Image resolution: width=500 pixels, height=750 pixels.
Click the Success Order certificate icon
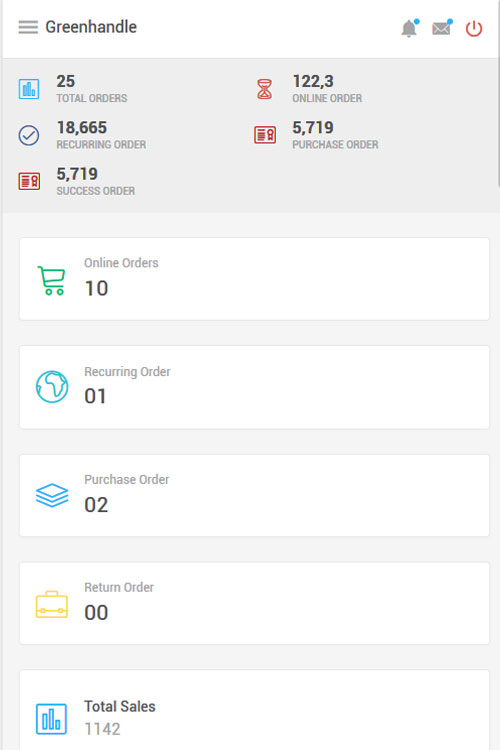tap(29, 181)
